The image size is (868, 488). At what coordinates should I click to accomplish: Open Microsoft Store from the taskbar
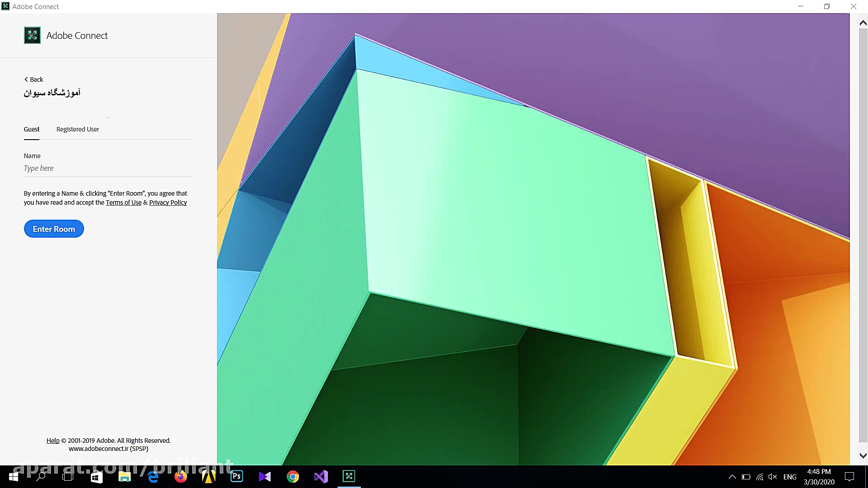point(96,477)
